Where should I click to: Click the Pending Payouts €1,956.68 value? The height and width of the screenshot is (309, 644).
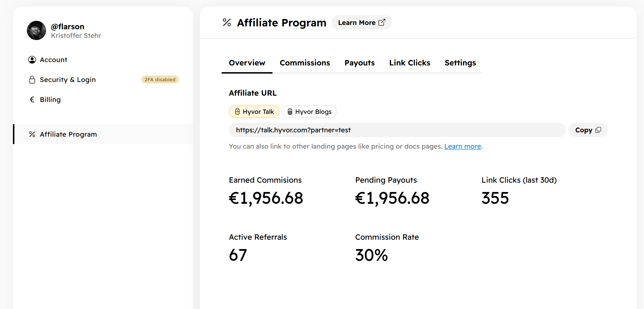pos(392,198)
